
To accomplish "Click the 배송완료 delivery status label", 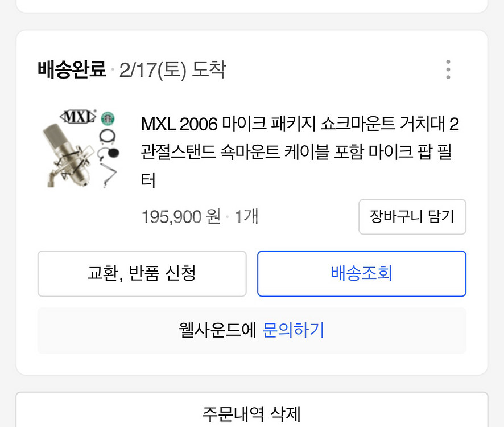I will [x=72, y=70].
